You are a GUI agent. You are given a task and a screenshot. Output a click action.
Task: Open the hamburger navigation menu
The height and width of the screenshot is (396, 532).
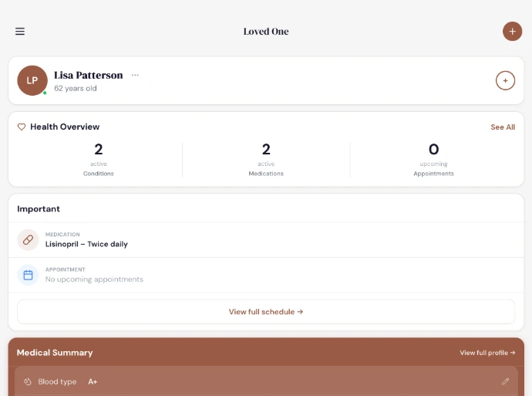(x=20, y=32)
